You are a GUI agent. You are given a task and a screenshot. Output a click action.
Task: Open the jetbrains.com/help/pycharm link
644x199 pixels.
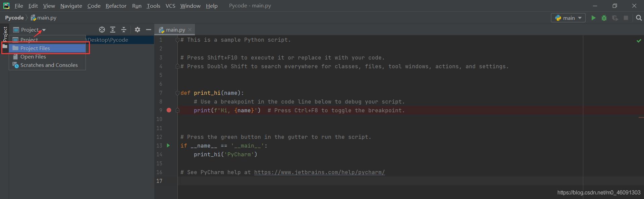tap(319, 172)
